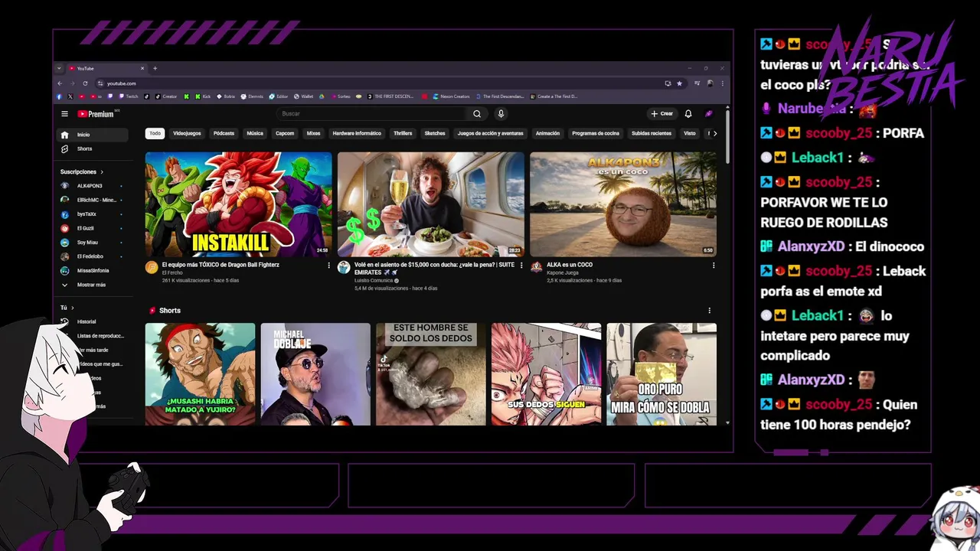Open Shorts from the sidebar
The width and height of the screenshot is (980, 551).
(93, 148)
